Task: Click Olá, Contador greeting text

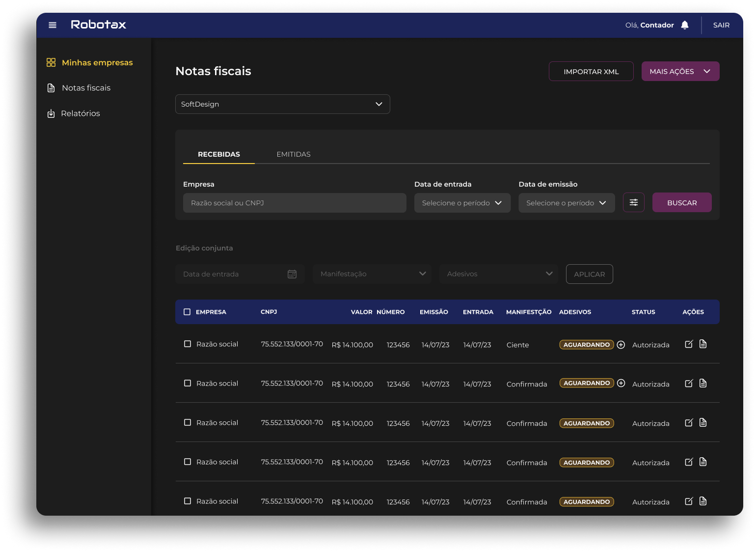Action: (x=649, y=25)
